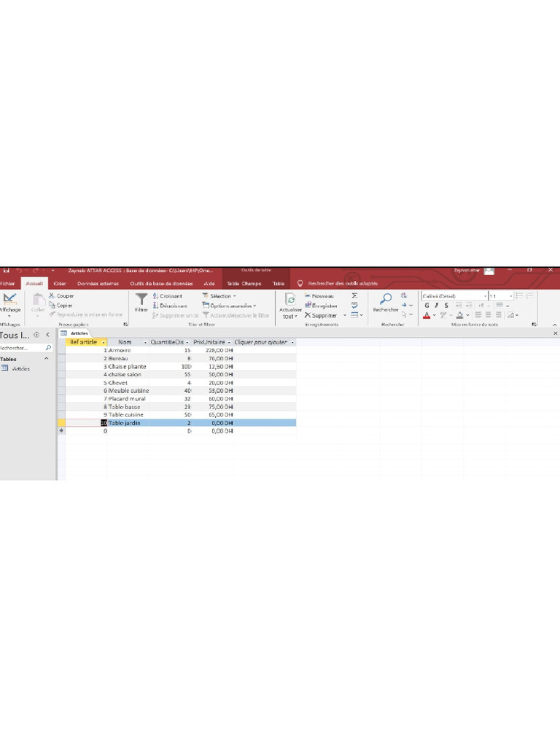Select the Articles document tab
Viewport: 560px width, 747px height.
[75, 333]
